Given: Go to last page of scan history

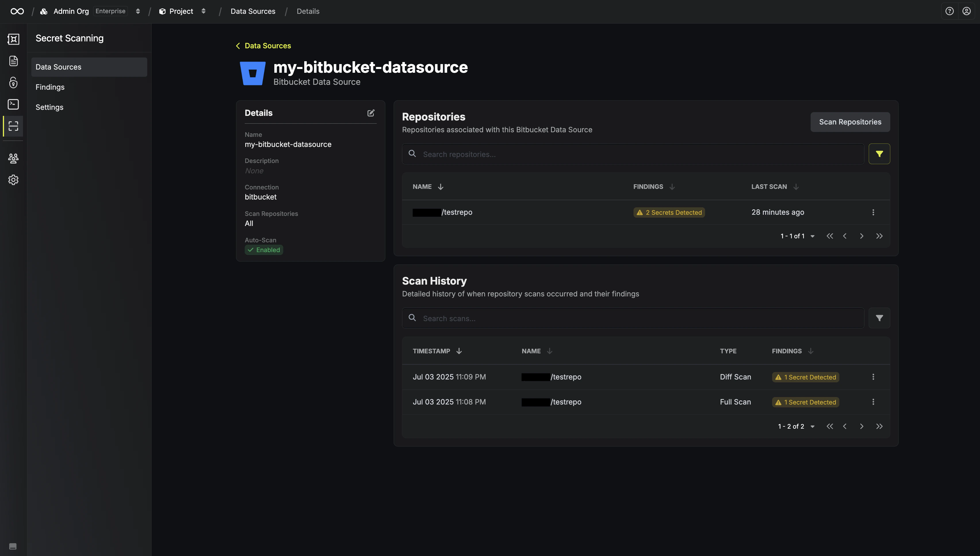Looking at the screenshot, I should coord(879,426).
